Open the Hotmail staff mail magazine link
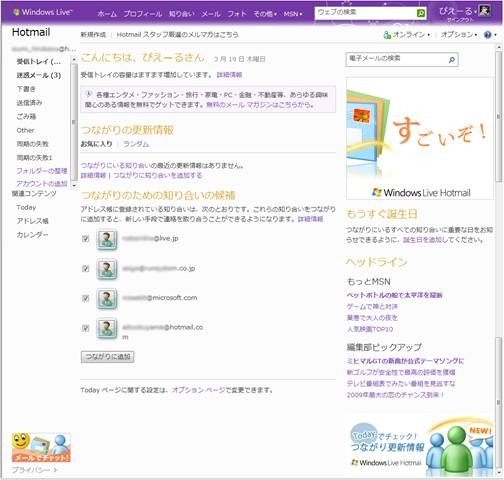The image size is (504, 480). 178,35
